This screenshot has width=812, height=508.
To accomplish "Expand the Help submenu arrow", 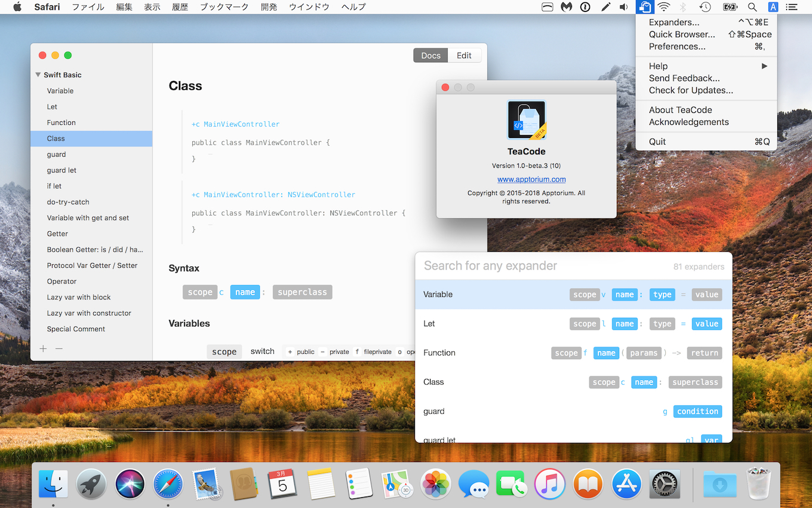I will 764,66.
